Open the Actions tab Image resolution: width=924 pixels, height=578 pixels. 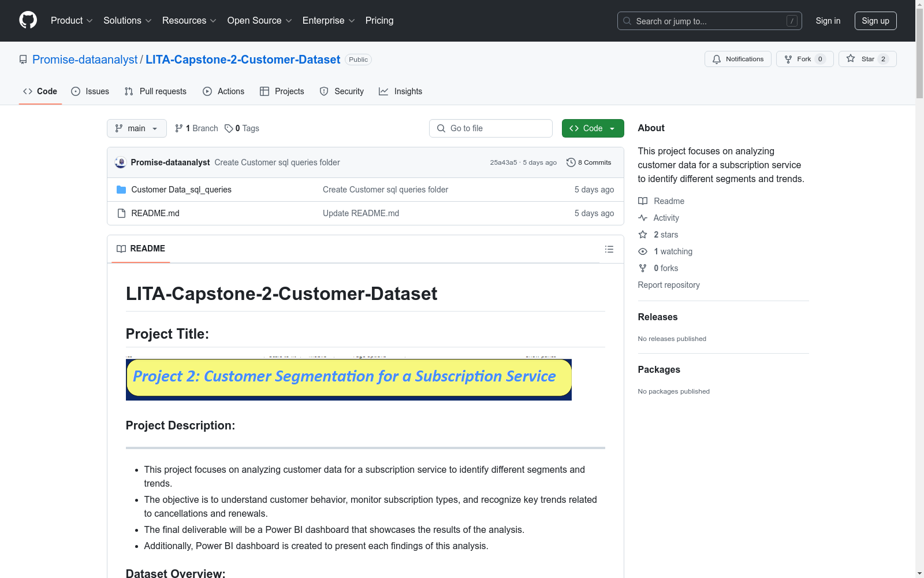tap(223, 91)
